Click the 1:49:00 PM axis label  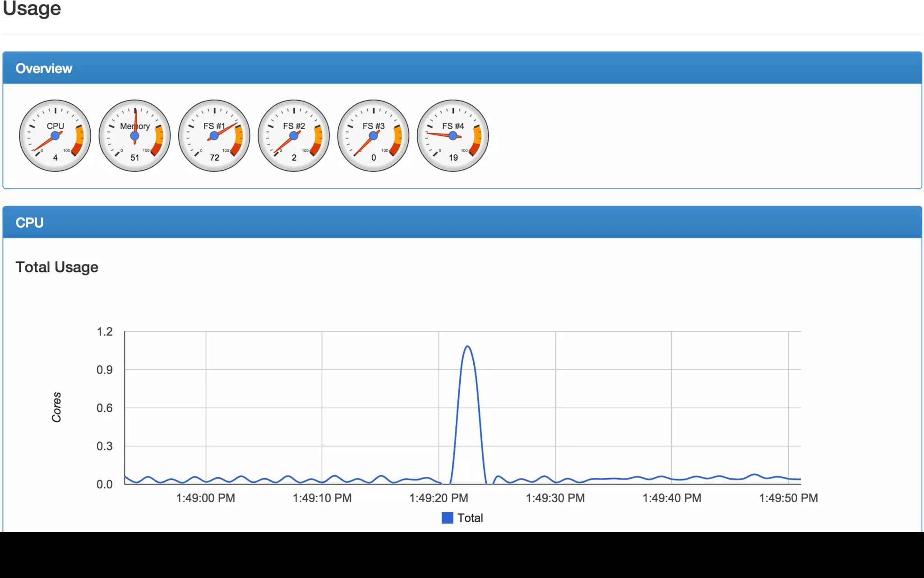point(205,498)
